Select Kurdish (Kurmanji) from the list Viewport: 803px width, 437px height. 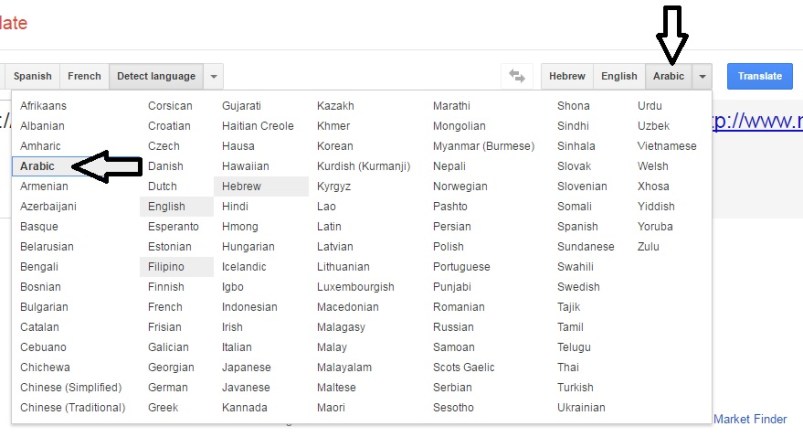pos(363,166)
